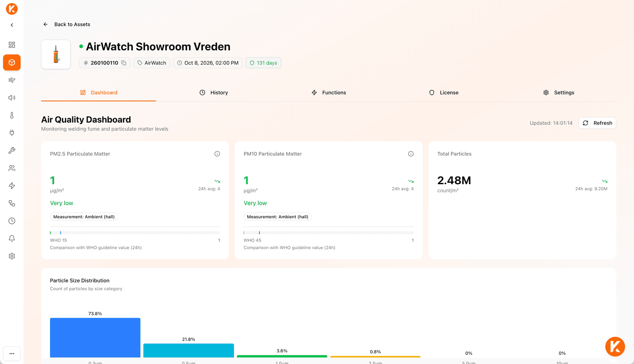
Task: Click the PM2.5 Measurement: Ambient (hall) badge
Action: (x=84, y=217)
